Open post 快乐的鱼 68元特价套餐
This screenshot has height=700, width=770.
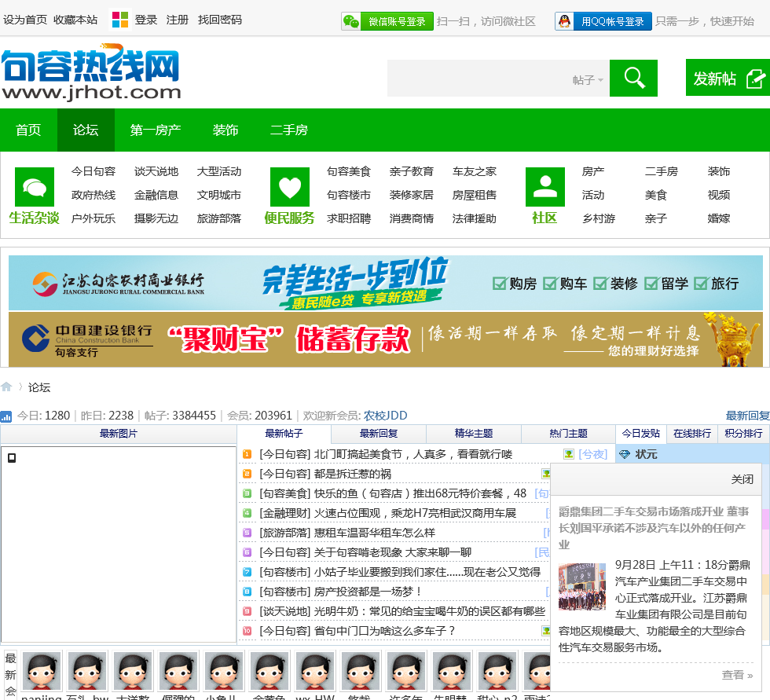click(x=420, y=493)
